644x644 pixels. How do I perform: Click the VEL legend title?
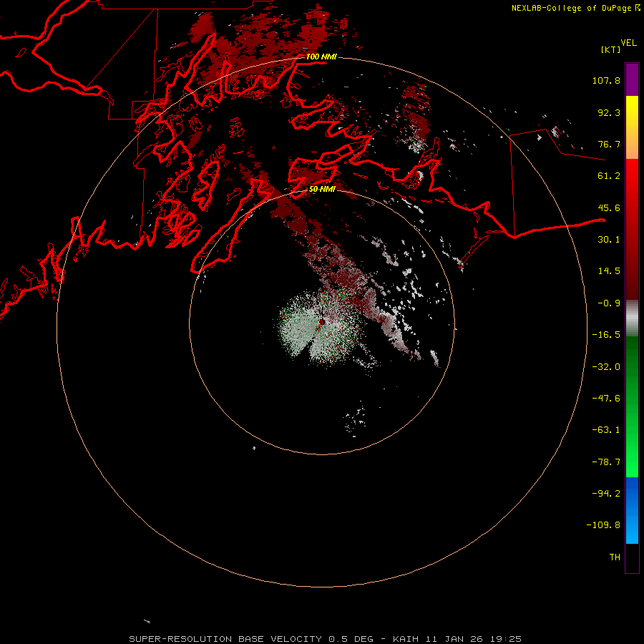pos(628,43)
